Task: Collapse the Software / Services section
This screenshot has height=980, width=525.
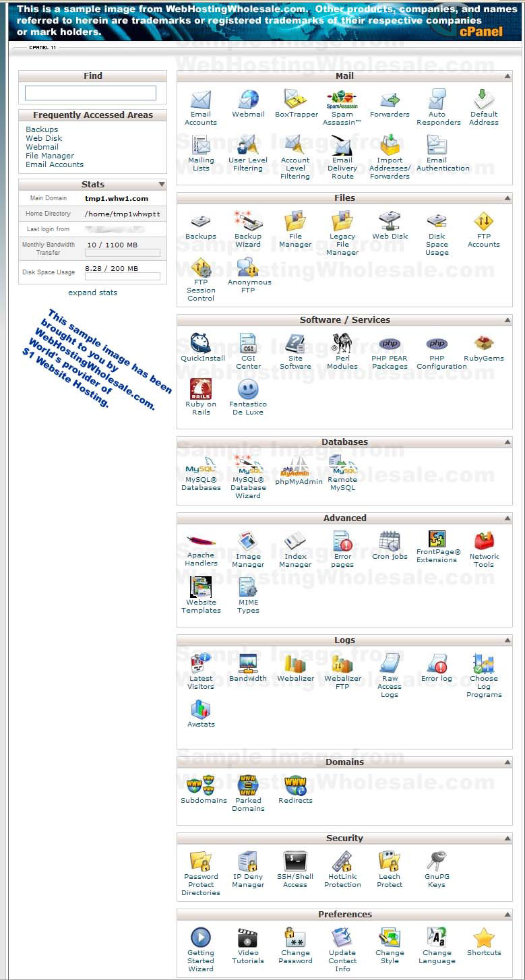Action: click(507, 320)
